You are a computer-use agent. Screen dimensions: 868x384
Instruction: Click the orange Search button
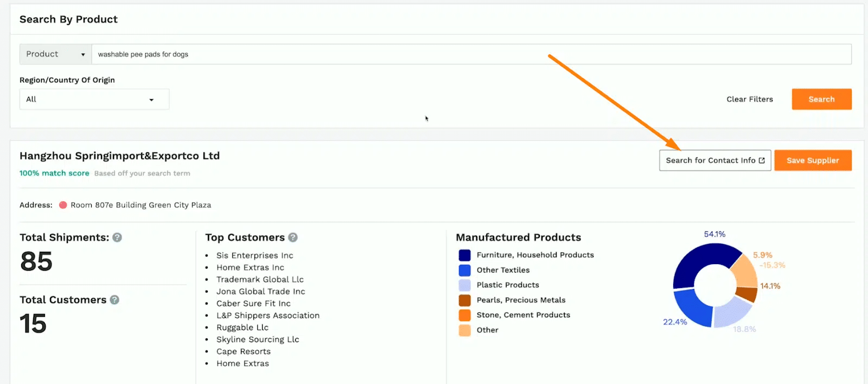821,99
